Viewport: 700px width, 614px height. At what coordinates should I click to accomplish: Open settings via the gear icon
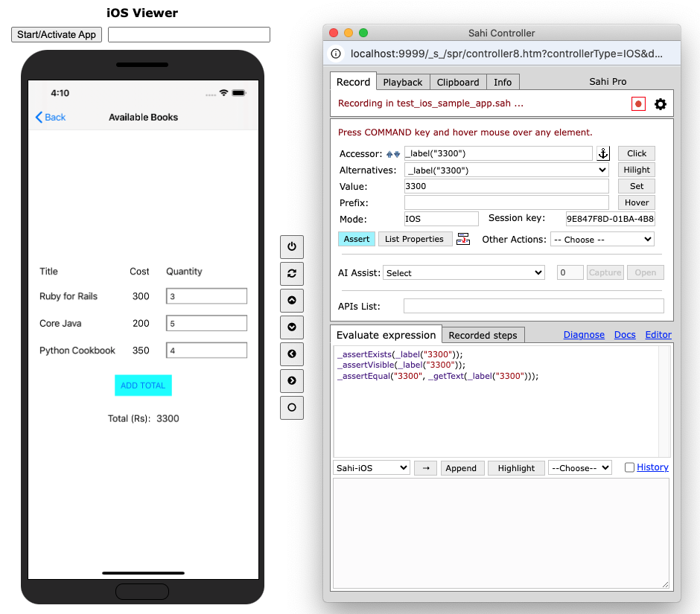660,104
